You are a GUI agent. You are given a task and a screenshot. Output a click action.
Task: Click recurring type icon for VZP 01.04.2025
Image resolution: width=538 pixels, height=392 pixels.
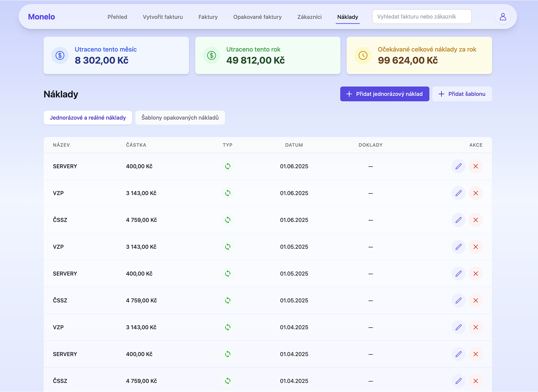click(228, 327)
